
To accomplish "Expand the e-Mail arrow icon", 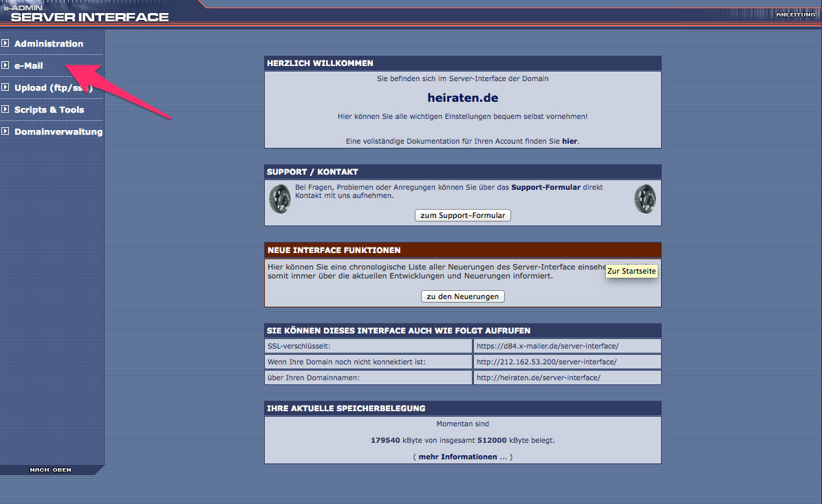I will click(x=6, y=65).
